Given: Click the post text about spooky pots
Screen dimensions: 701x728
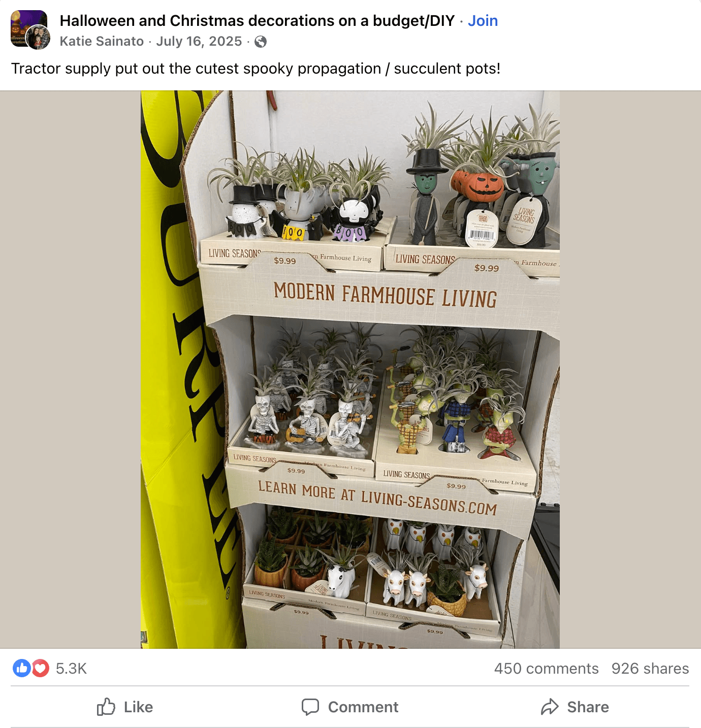Looking at the screenshot, I should click(x=256, y=69).
